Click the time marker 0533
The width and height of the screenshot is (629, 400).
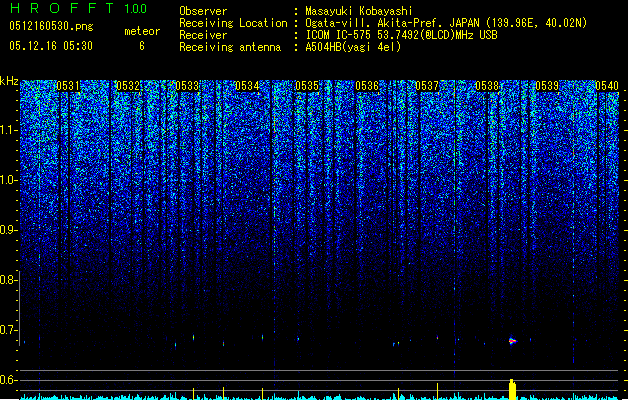187,86
